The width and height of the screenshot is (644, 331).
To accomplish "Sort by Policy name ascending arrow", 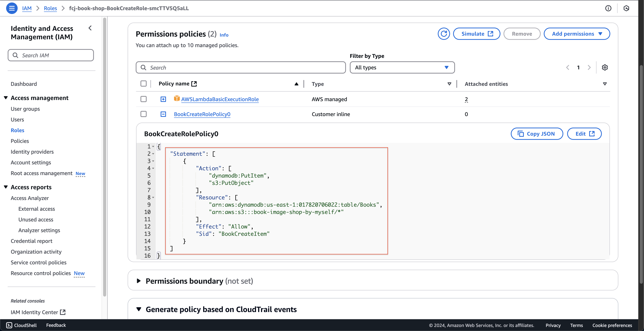I will click(296, 84).
